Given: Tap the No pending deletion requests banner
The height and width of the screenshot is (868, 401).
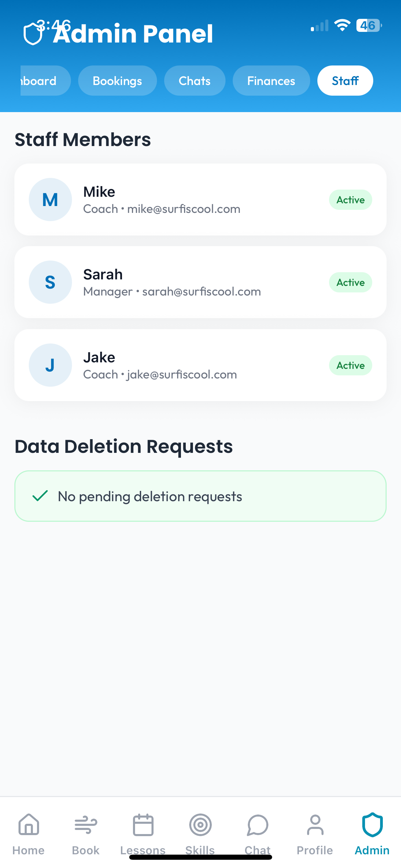Looking at the screenshot, I should pyautogui.click(x=200, y=496).
